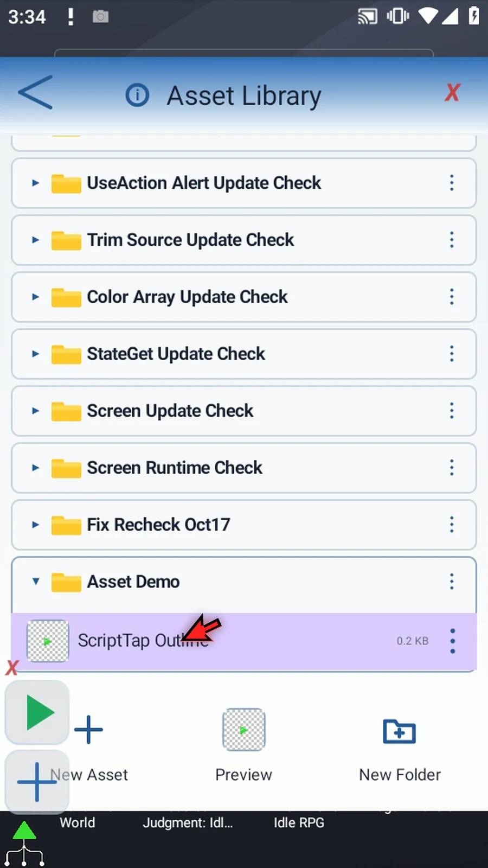Open the Asset Library info icon
This screenshot has height=868, width=488.
tap(137, 95)
